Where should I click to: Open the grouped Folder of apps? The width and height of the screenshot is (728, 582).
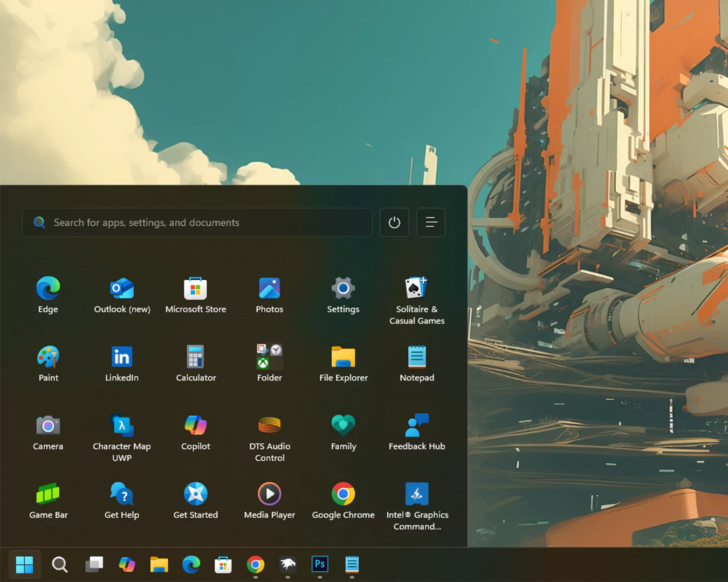pos(270,363)
